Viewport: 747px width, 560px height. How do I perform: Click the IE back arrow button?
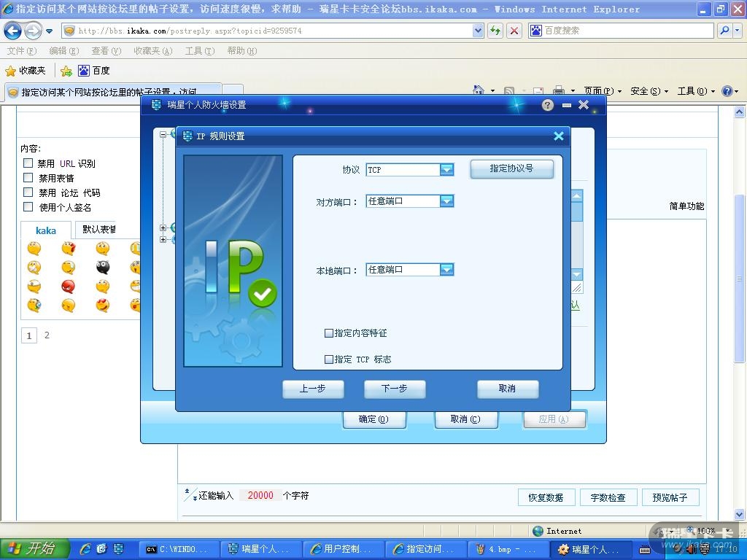pos(13,31)
